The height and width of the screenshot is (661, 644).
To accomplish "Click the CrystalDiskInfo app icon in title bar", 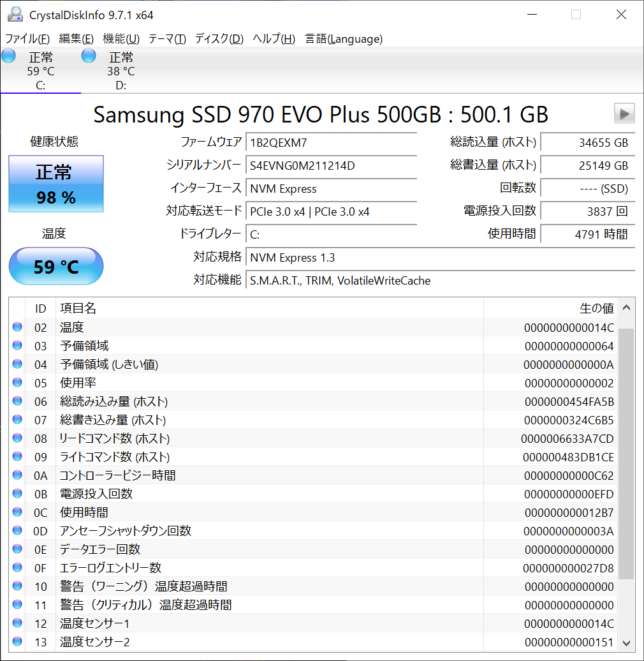I will (x=15, y=14).
